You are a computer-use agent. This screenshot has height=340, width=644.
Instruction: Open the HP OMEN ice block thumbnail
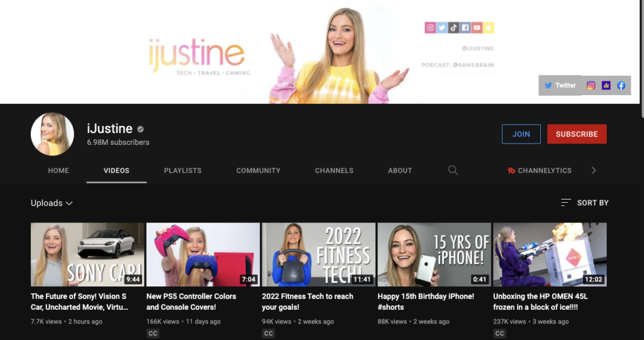[550, 254]
